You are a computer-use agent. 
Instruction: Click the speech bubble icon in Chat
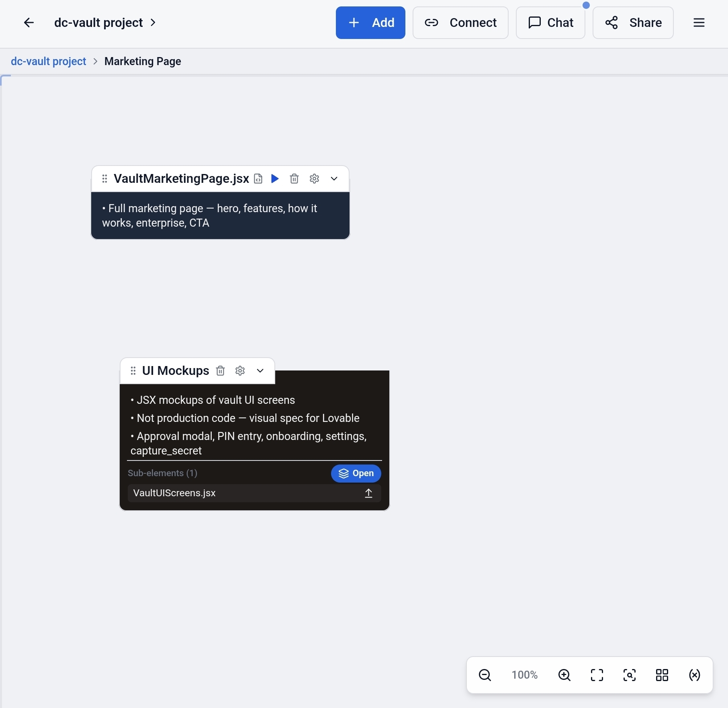click(x=534, y=23)
